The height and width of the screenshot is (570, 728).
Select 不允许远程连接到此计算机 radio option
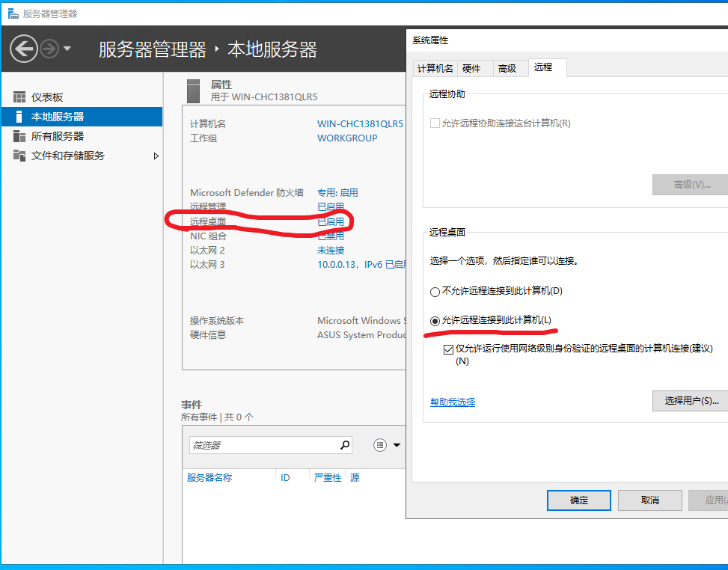click(435, 291)
